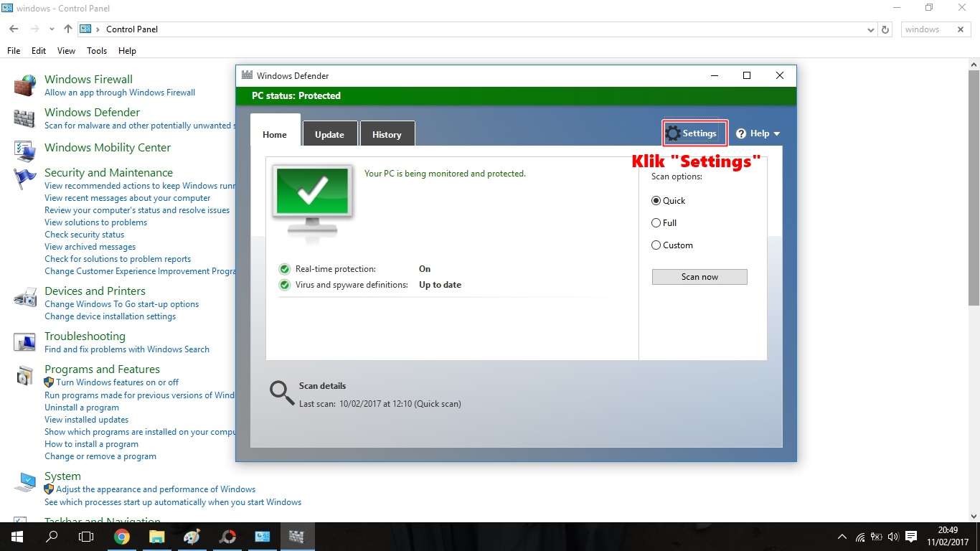The height and width of the screenshot is (551, 980).
Task: Expand the address bar history dropdown
Action: tap(871, 29)
